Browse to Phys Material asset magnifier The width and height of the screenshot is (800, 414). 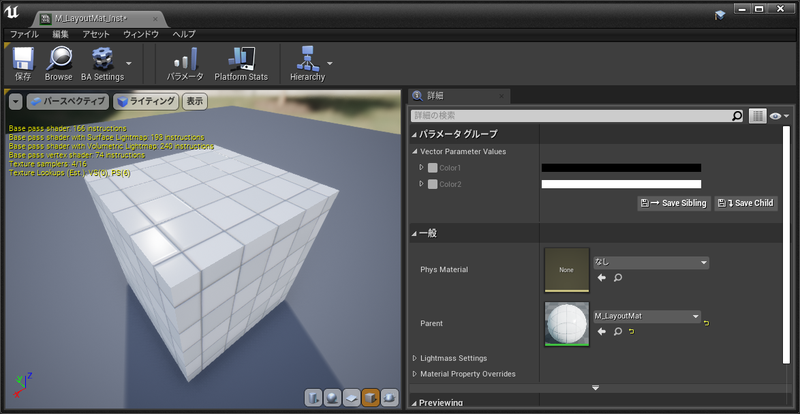(x=618, y=278)
